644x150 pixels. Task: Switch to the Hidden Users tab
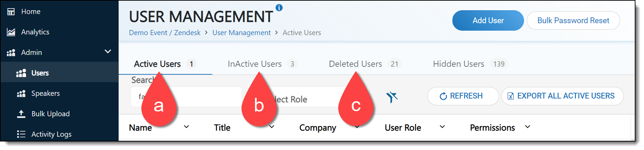coord(459,64)
